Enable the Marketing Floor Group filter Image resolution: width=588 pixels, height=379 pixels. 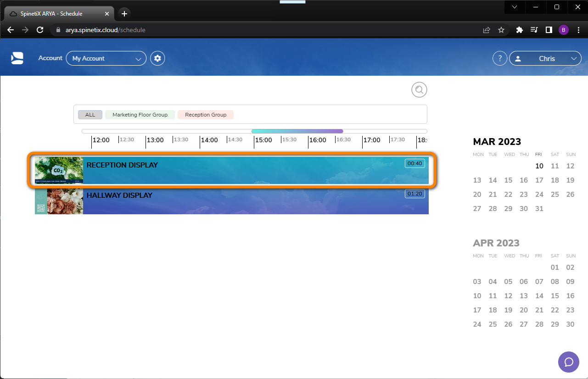140,114
